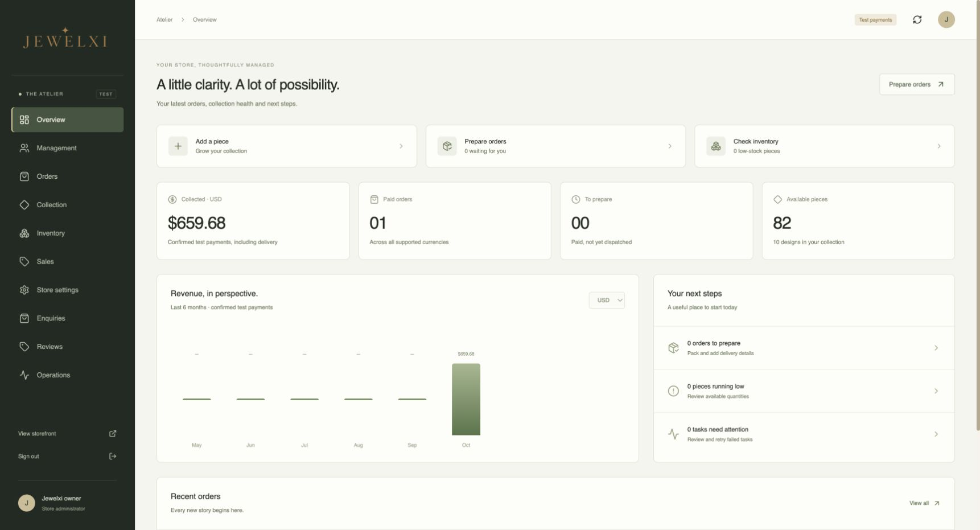Go to Orders in the sidebar

[67, 176]
